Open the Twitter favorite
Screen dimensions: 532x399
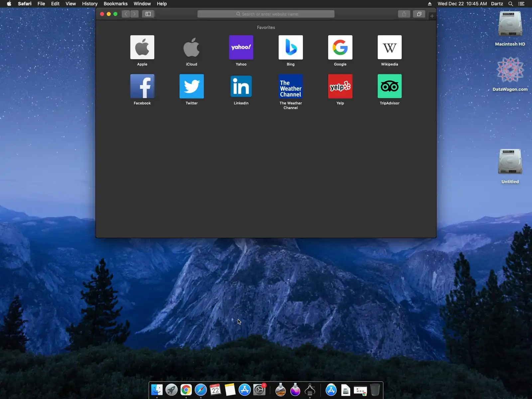[x=192, y=86]
